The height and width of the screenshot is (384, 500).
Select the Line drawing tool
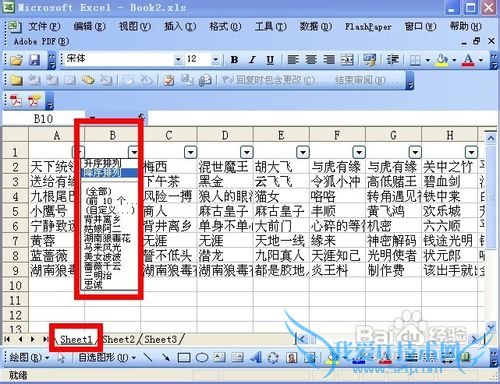tap(148, 357)
